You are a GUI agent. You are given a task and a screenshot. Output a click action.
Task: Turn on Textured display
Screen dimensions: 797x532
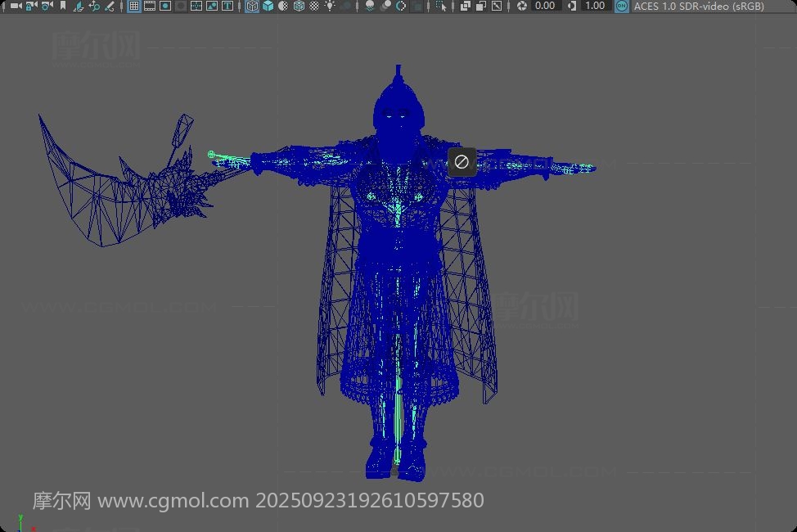point(314,6)
